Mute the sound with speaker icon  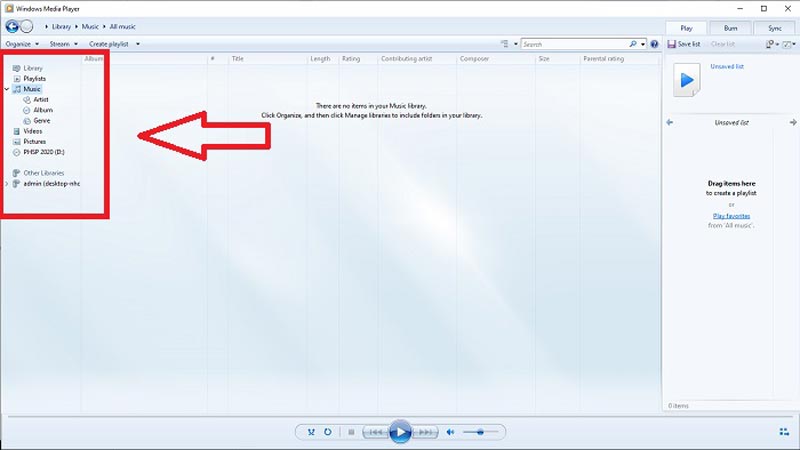coord(450,432)
